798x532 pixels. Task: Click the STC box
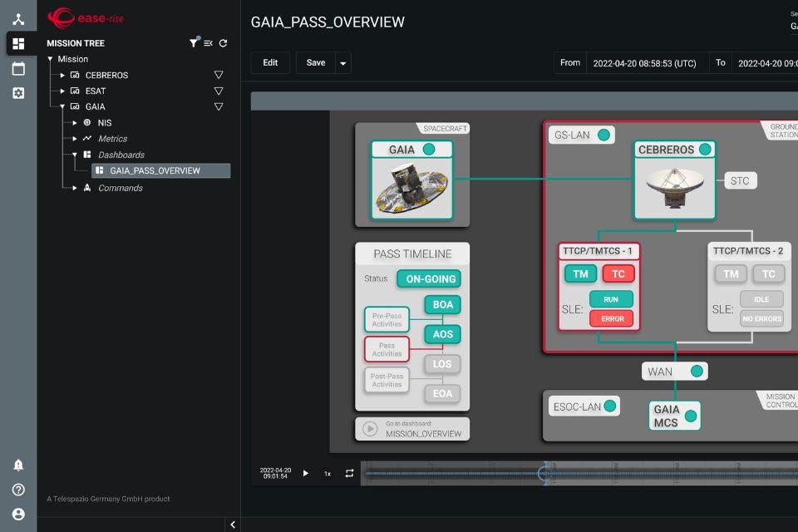click(x=741, y=180)
